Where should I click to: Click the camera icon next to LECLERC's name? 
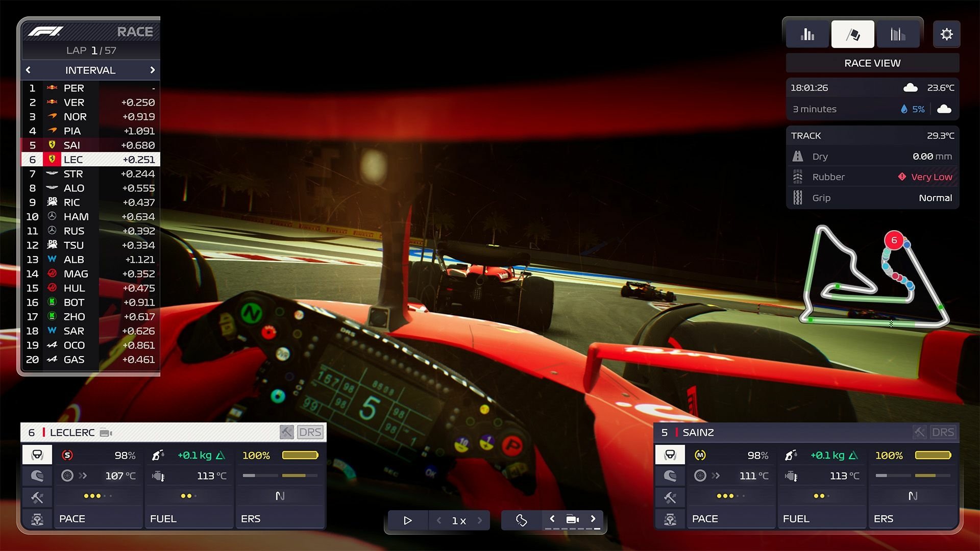click(106, 432)
